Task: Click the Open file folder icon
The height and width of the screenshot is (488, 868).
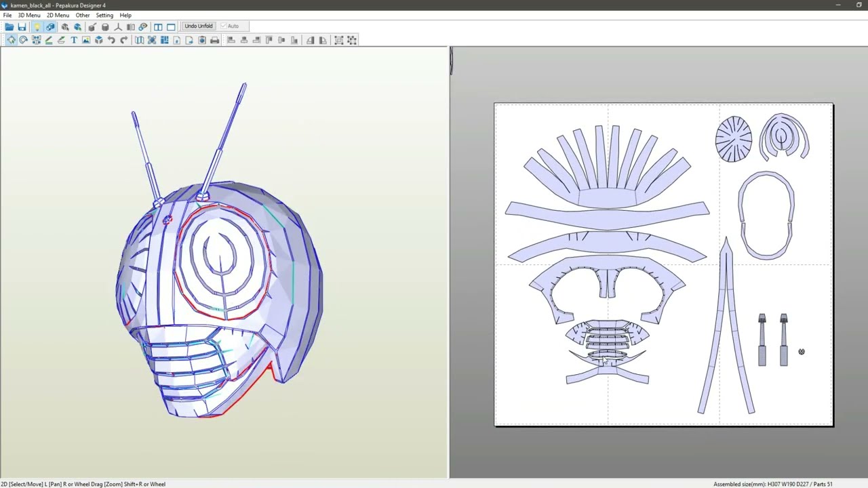Action: click(9, 26)
